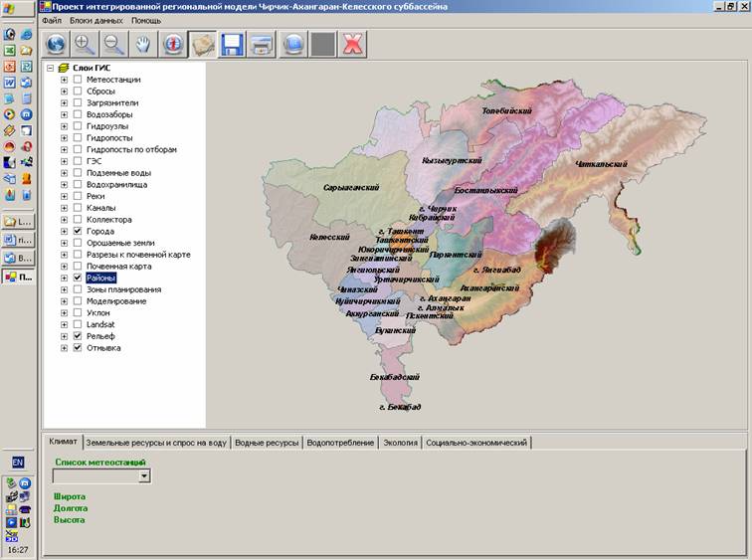Click the gray square toolbar swatch
The width and height of the screenshot is (752, 560).
coord(321,44)
